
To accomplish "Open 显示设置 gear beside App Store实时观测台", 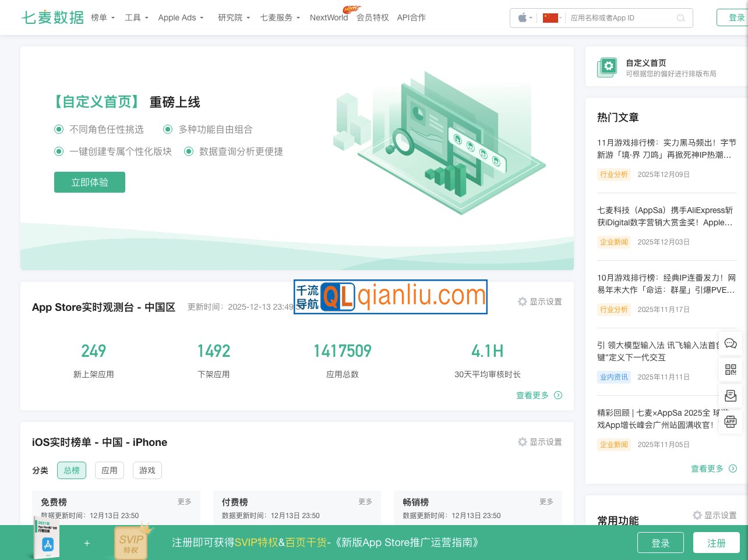I will 523,302.
